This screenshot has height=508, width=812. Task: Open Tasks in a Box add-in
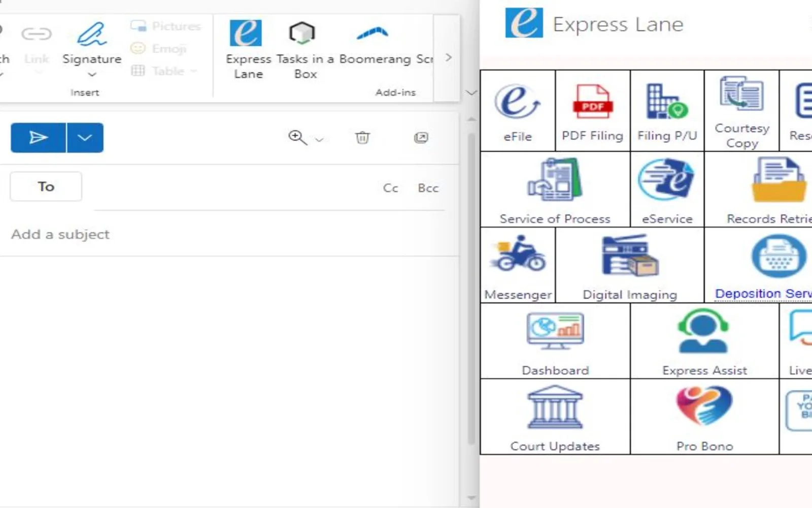click(305, 50)
